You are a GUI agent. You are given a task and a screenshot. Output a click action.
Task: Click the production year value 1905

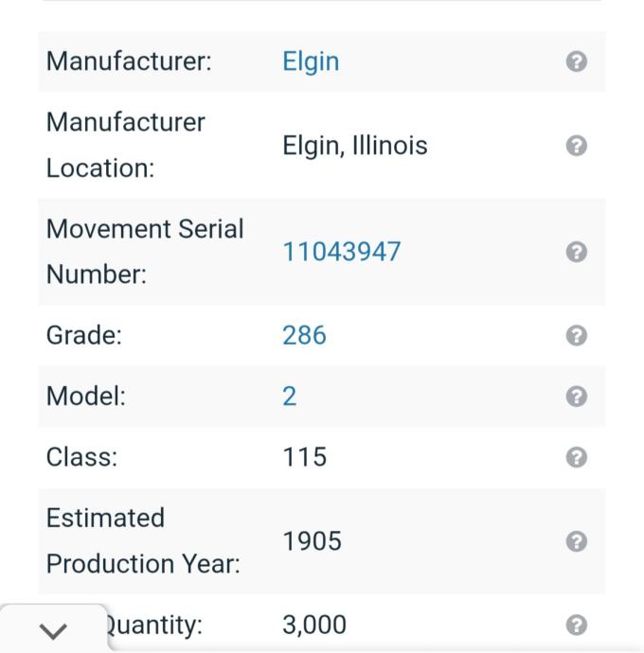pos(312,541)
